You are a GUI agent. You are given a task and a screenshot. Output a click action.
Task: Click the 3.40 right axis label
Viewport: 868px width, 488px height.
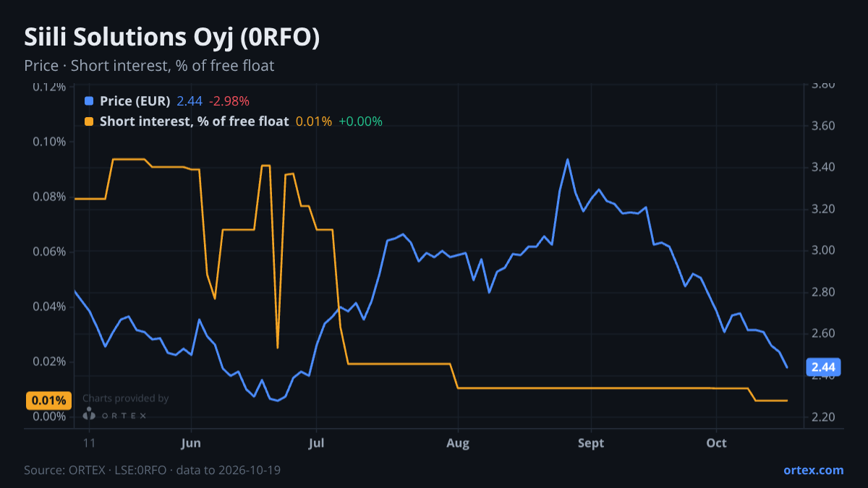coord(824,168)
